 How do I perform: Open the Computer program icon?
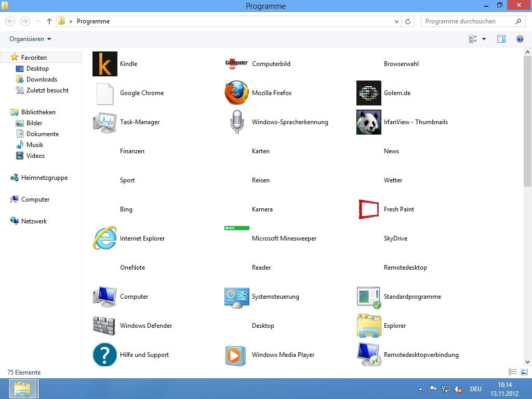click(105, 297)
